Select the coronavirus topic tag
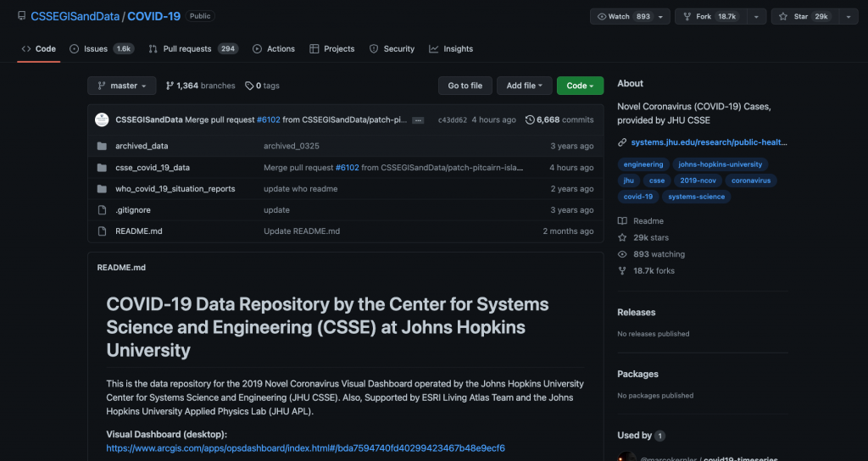Viewport: 868px width, 461px height. pos(751,181)
